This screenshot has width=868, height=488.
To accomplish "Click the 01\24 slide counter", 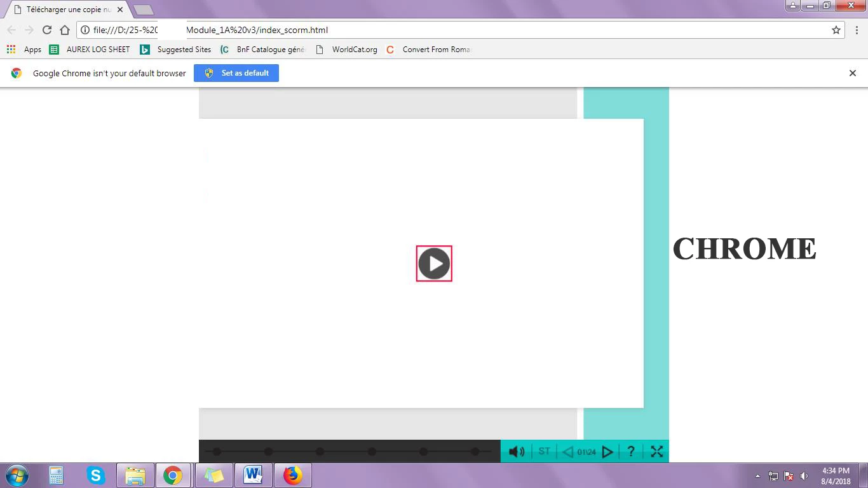I will tap(587, 452).
